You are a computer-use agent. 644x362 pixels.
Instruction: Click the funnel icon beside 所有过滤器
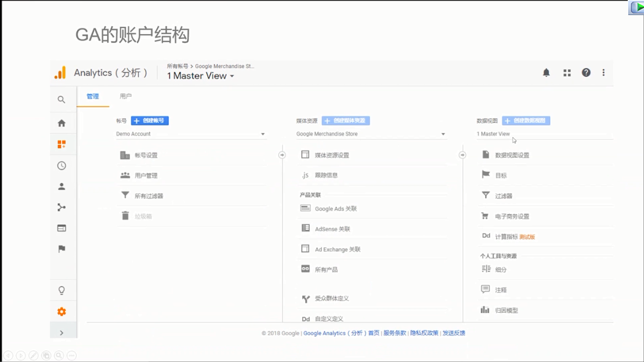(125, 195)
